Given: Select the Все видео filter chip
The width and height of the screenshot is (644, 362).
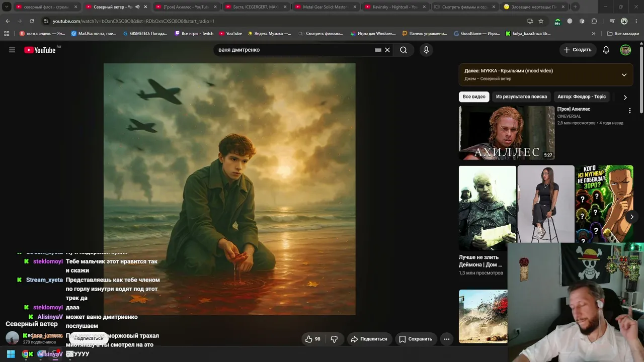Looking at the screenshot, I should click(474, 97).
